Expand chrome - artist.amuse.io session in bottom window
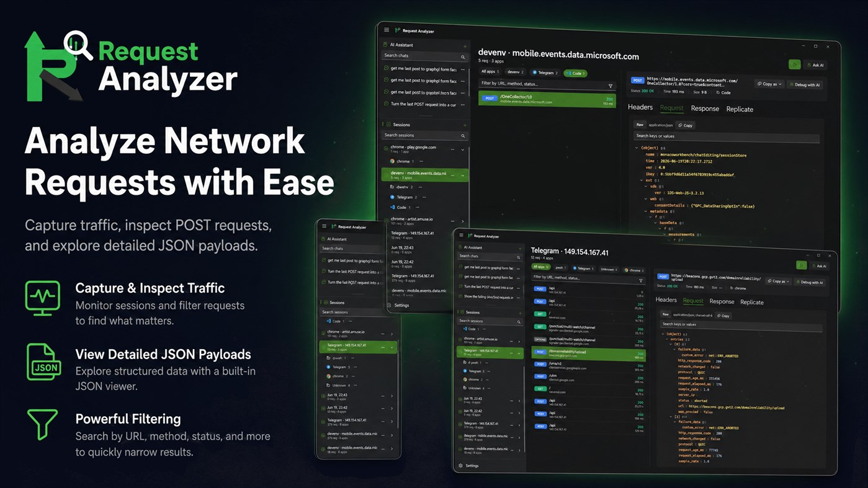The height and width of the screenshot is (488, 868). [519, 341]
